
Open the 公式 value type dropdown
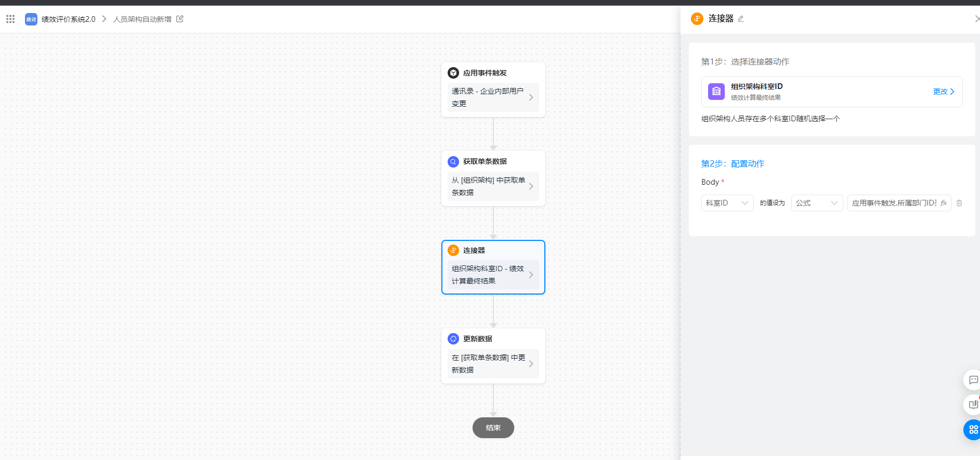coord(817,203)
